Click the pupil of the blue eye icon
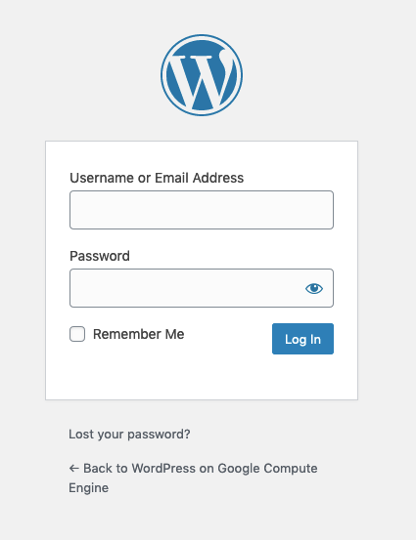The image size is (416, 540). pos(314,288)
